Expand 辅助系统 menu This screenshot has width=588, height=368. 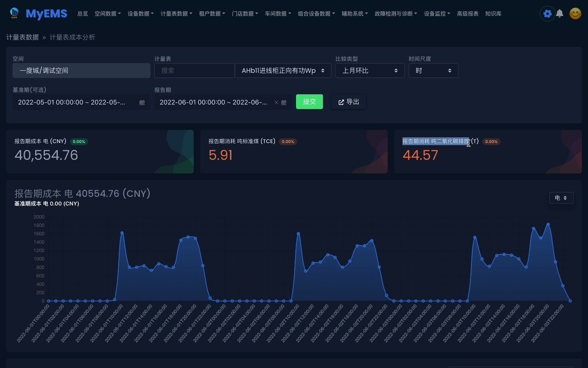(x=355, y=14)
